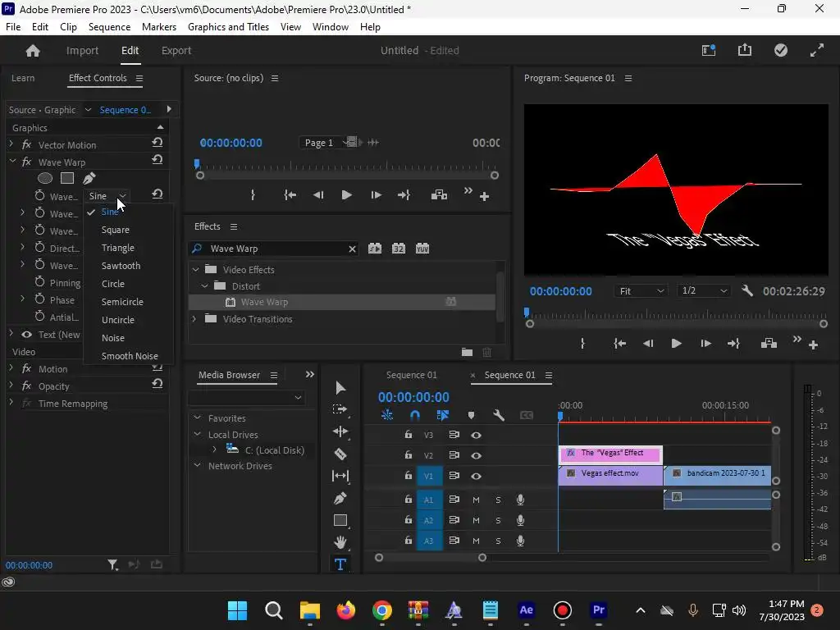This screenshot has width=840, height=630.
Task: Toggle lock on track V2
Action: [x=409, y=454]
